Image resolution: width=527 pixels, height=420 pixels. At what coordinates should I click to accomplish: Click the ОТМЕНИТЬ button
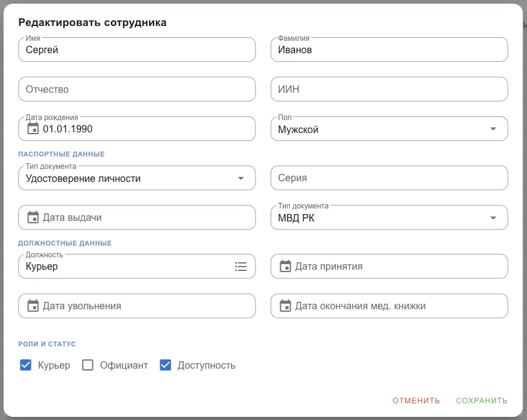click(416, 400)
